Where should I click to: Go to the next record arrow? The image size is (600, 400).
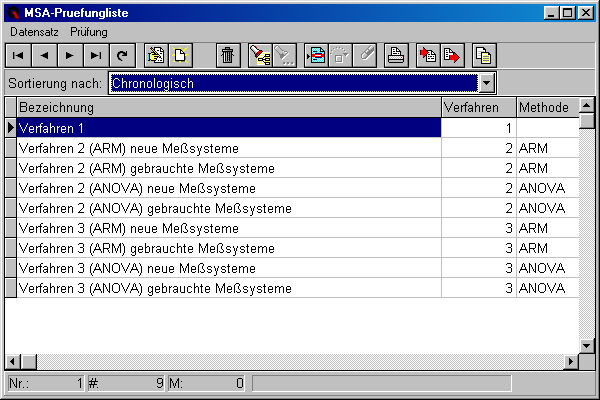click(x=70, y=56)
